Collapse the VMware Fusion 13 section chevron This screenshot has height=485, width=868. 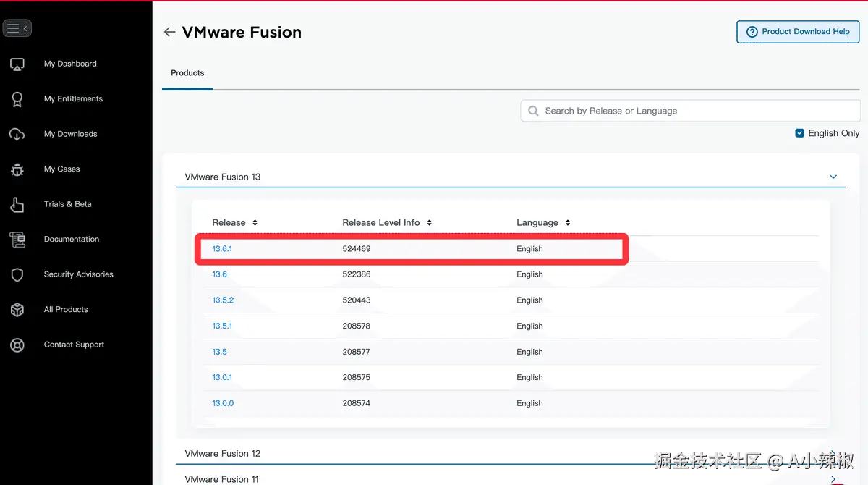click(833, 177)
